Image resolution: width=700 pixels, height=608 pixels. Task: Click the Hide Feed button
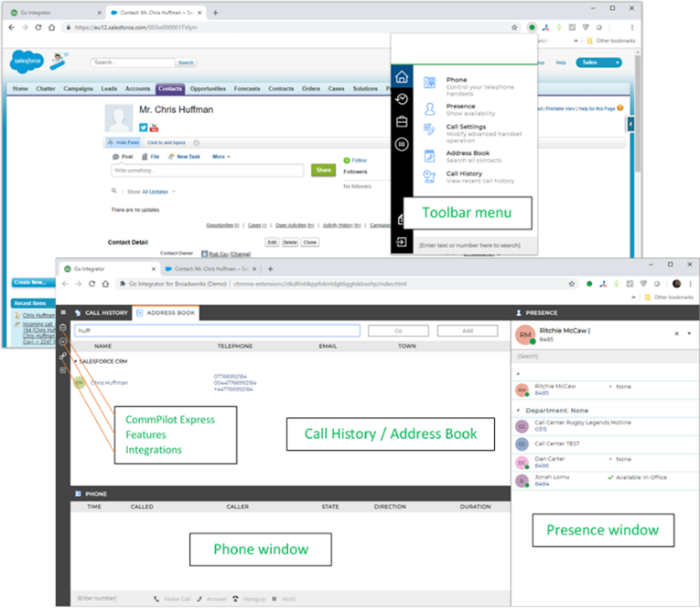click(x=124, y=143)
